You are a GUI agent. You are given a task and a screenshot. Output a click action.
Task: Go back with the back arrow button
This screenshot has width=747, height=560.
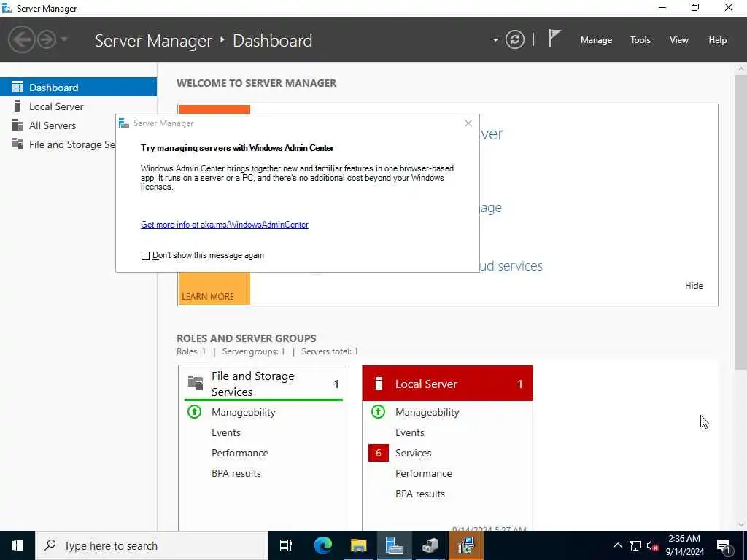[x=21, y=39]
